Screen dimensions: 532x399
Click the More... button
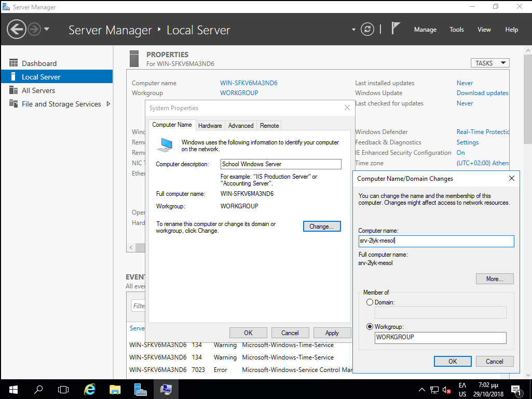coord(494,279)
